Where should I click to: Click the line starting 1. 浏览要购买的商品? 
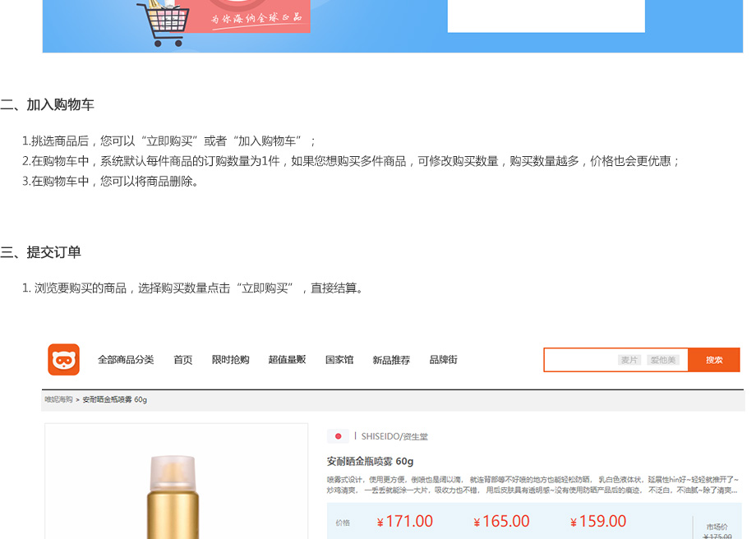pyautogui.click(x=193, y=288)
